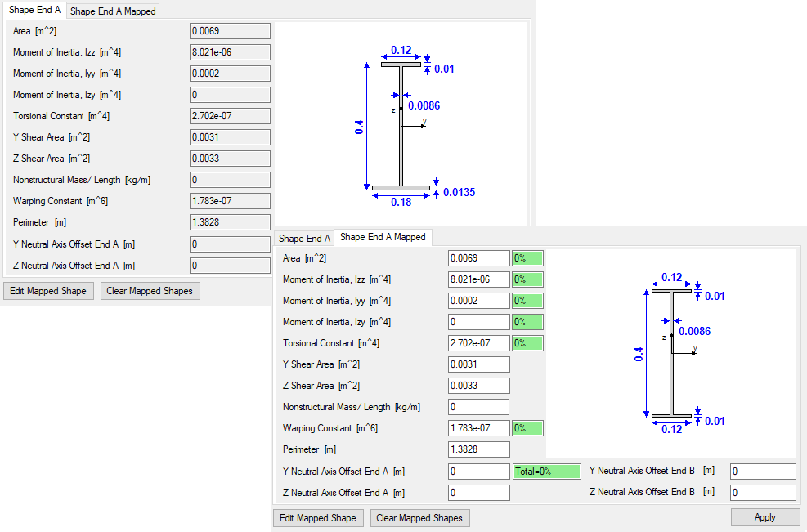Click the Apply button
Image resolution: width=807 pixels, height=532 pixels.
click(x=764, y=517)
